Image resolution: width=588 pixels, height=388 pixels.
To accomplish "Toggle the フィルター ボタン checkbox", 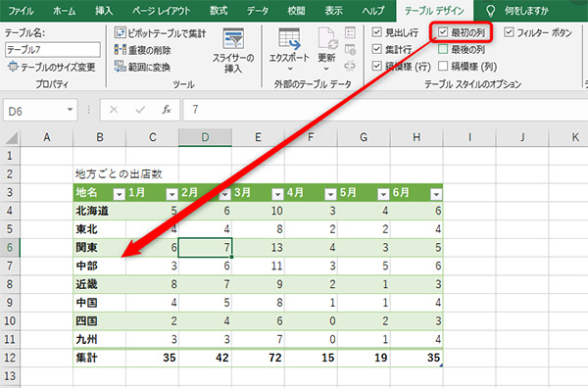I will (509, 32).
